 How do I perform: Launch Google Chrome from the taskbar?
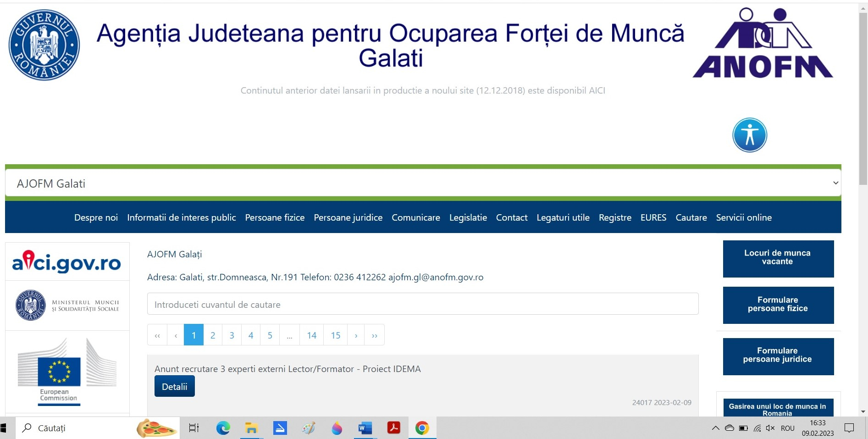pos(421,428)
